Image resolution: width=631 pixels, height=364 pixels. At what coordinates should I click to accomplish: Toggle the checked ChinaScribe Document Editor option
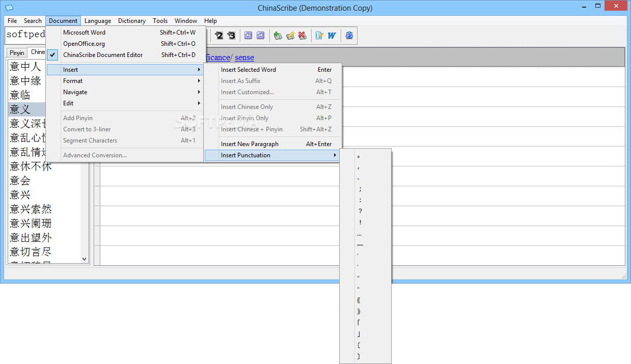(126, 55)
